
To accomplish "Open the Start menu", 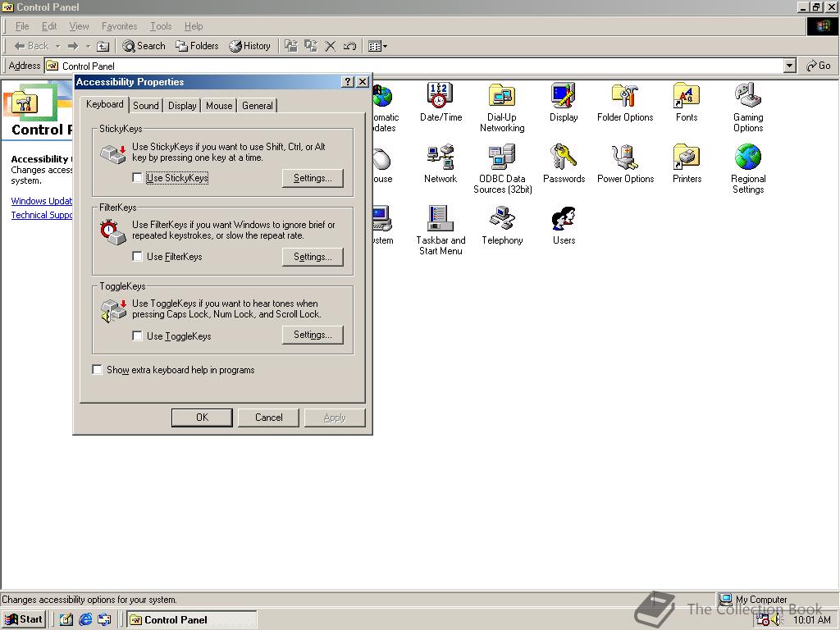I will [24, 619].
